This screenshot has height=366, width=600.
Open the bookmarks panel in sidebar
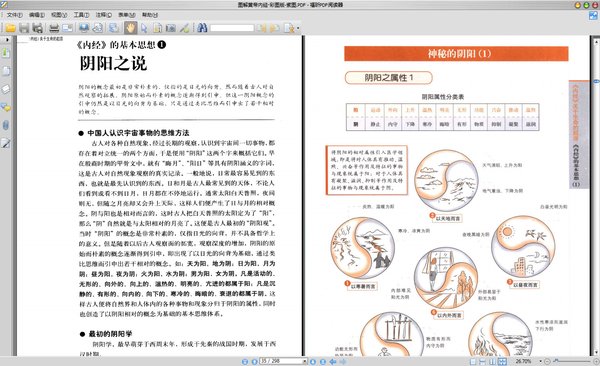(6, 53)
